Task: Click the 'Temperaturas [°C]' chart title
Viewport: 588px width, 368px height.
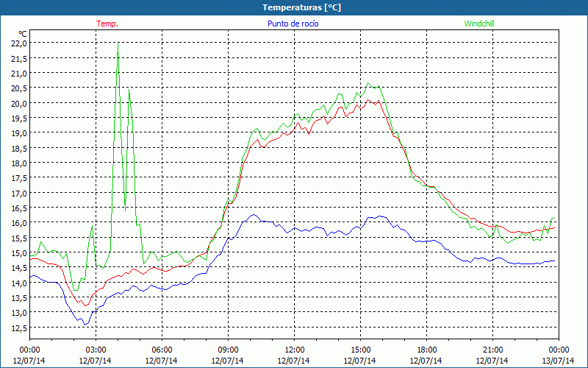Action: coord(301,7)
